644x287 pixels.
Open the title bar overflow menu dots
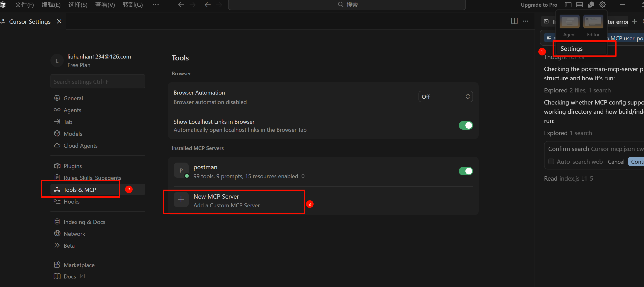click(x=156, y=5)
